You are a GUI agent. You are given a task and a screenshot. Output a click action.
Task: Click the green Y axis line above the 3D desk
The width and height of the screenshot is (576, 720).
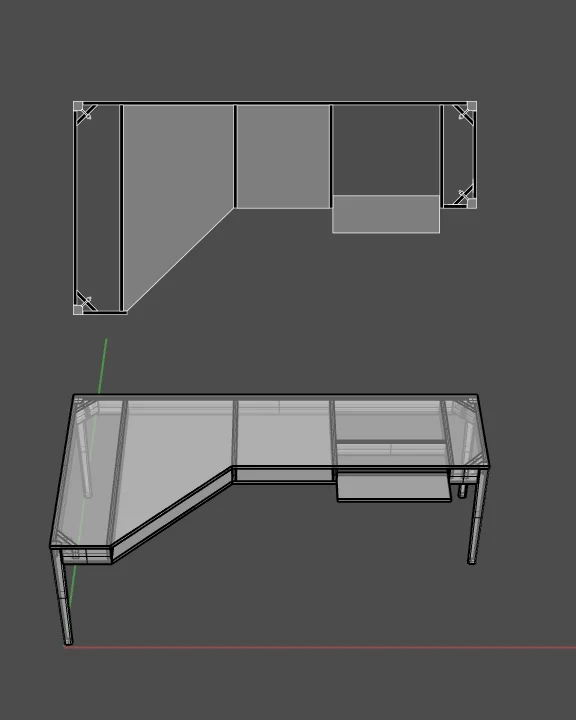pyautogui.click(x=103, y=366)
